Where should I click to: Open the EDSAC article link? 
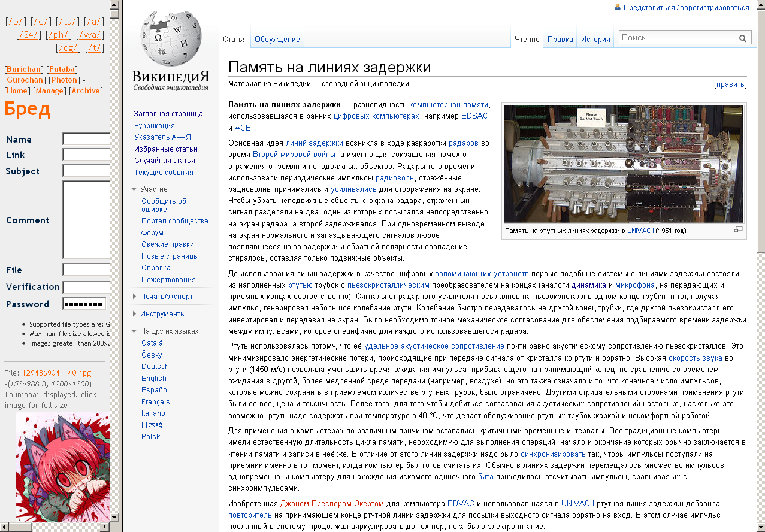[x=474, y=116]
